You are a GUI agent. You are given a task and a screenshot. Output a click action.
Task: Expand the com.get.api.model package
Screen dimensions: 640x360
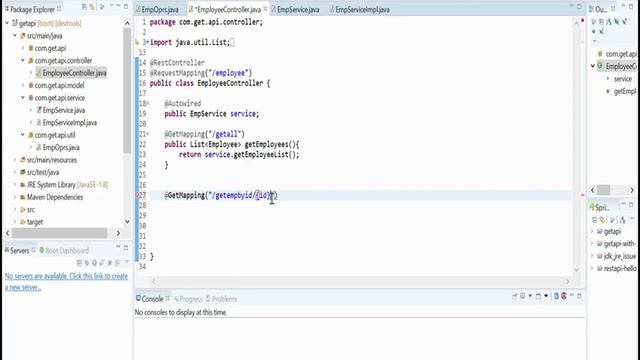click(x=23, y=85)
